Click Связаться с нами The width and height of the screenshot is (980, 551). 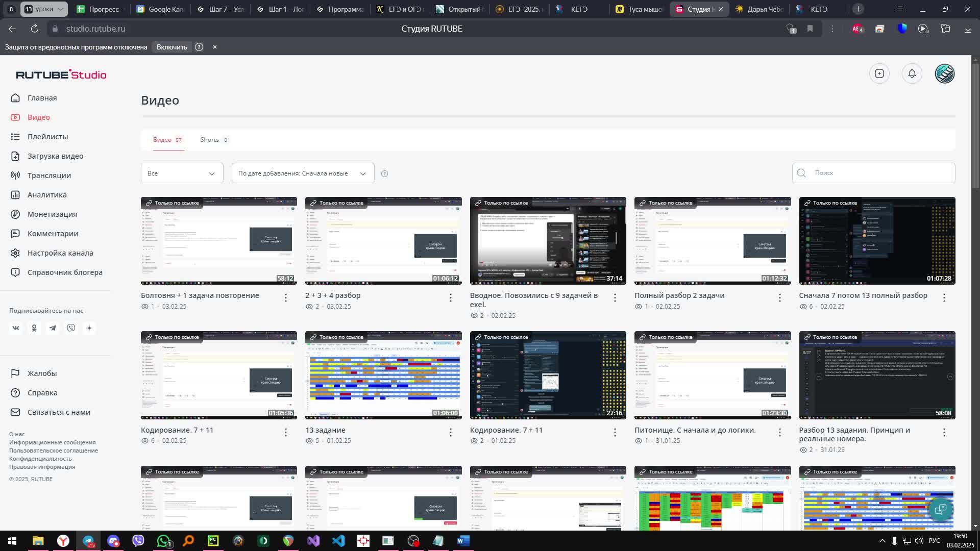[51, 412]
